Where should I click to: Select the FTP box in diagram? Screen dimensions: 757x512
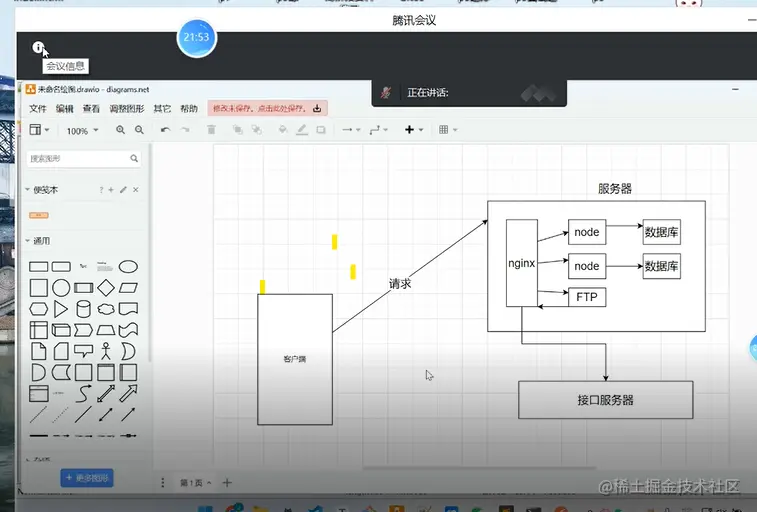(x=587, y=297)
